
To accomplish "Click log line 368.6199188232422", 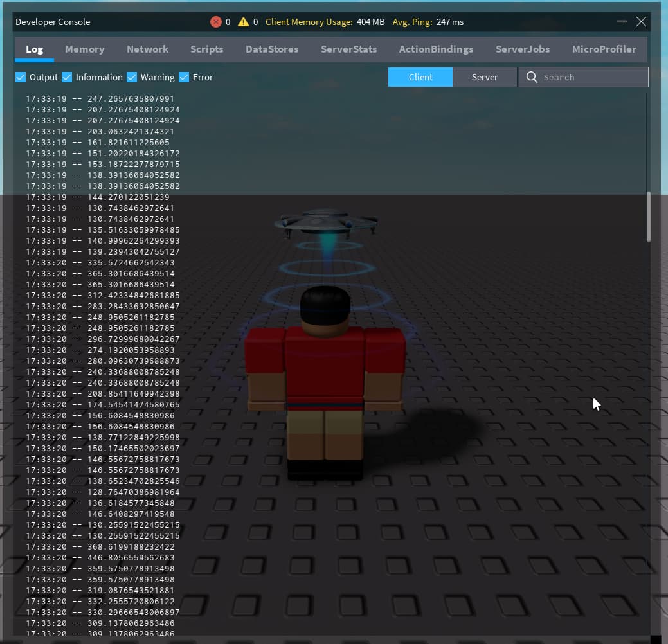I will [100, 547].
